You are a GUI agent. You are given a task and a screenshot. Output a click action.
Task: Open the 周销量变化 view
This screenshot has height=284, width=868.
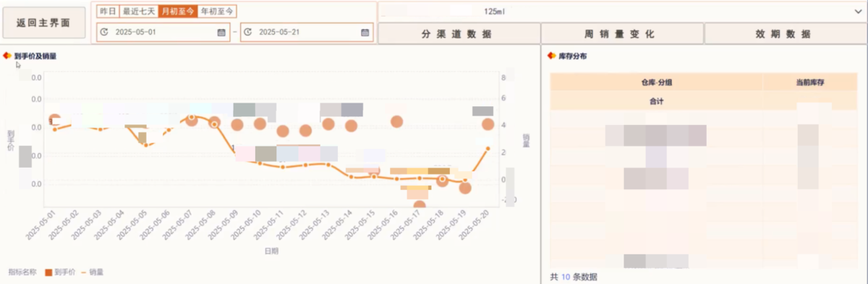[622, 34]
